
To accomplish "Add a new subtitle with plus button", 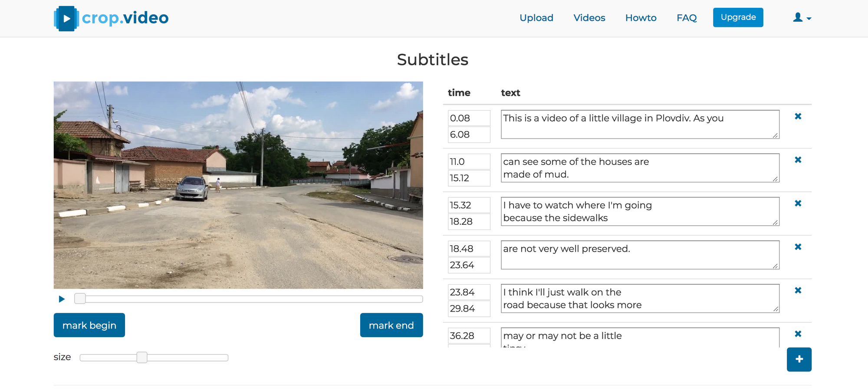I will (799, 359).
